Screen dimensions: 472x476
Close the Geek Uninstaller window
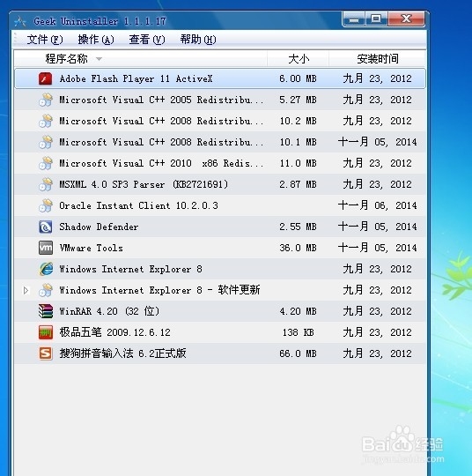(x=406, y=19)
